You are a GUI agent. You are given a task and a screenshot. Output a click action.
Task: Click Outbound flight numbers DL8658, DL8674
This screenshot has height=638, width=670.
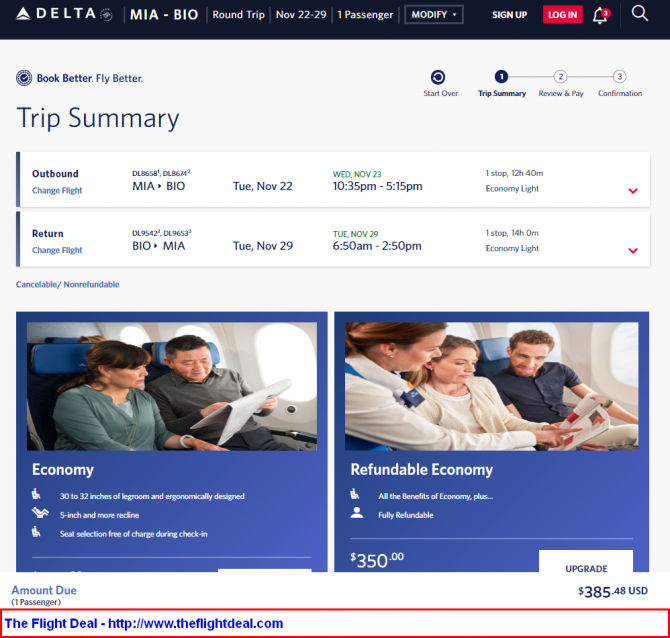[x=161, y=173]
